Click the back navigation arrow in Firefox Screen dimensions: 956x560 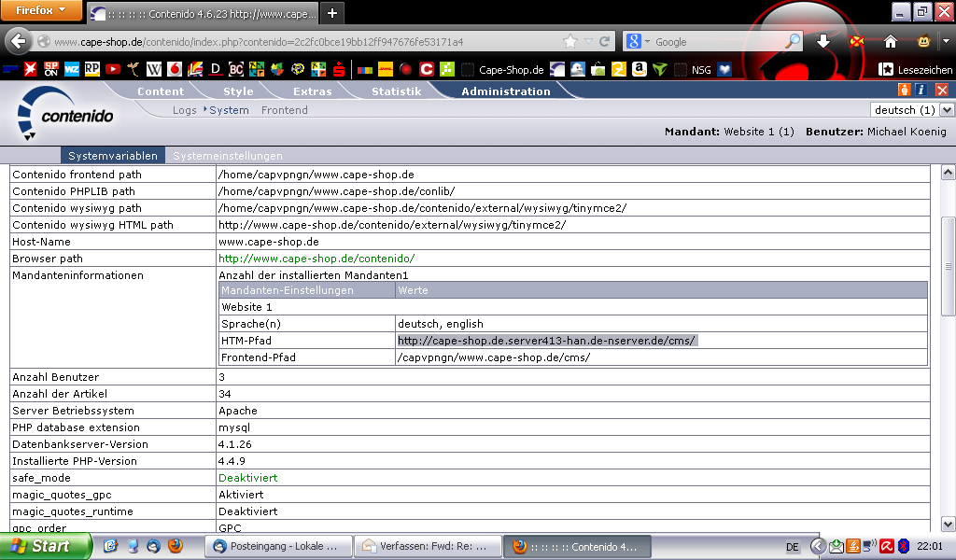tap(19, 42)
